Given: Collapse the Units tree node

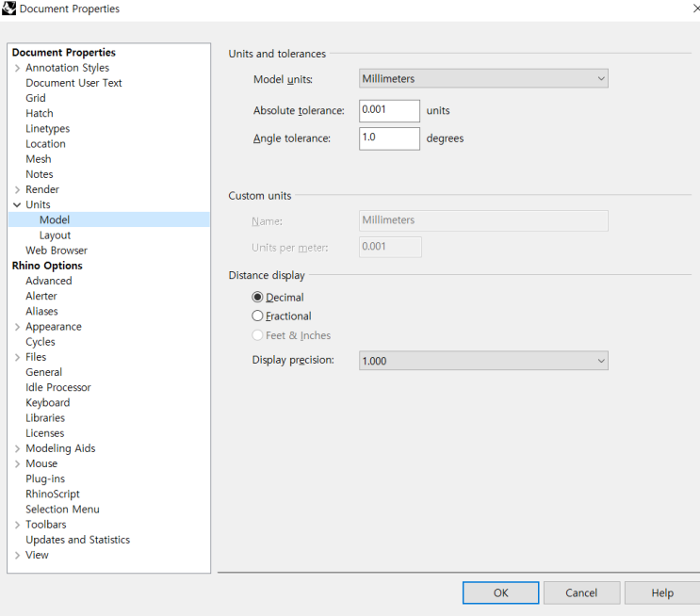Looking at the screenshot, I should pyautogui.click(x=17, y=204).
